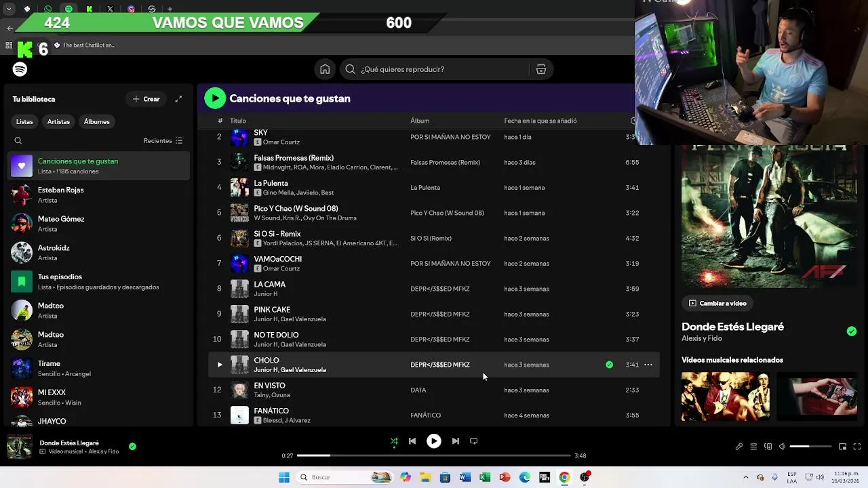The height and width of the screenshot is (488, 868).
Task: Go to Spotify home page
Action: pyautogui.click(x=325, y=69)
